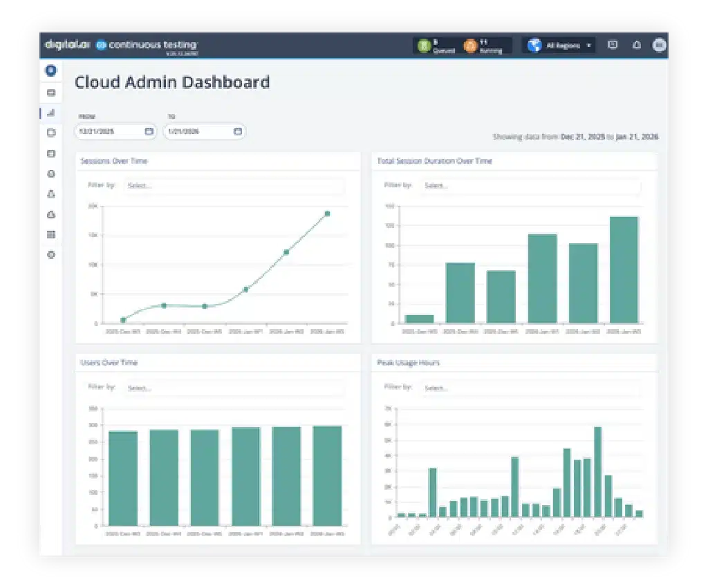Open the notifications bell in the header
The width and height of the screenshot is (708, 588).
pos(637,46)
